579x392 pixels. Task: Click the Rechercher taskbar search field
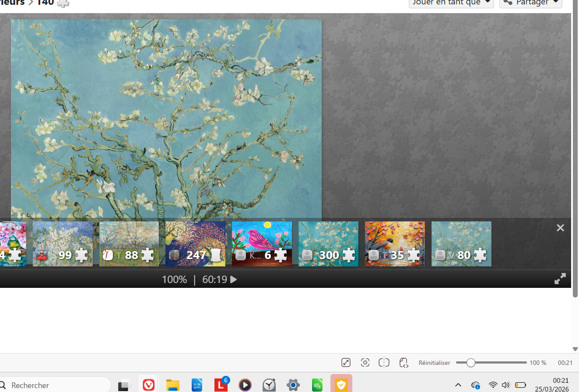tap(55, 385)
